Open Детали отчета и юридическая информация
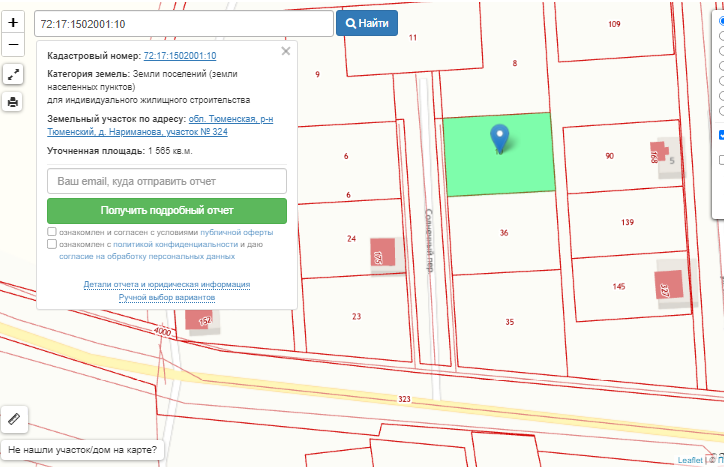724x470 pixels. (x=167, y=285)
